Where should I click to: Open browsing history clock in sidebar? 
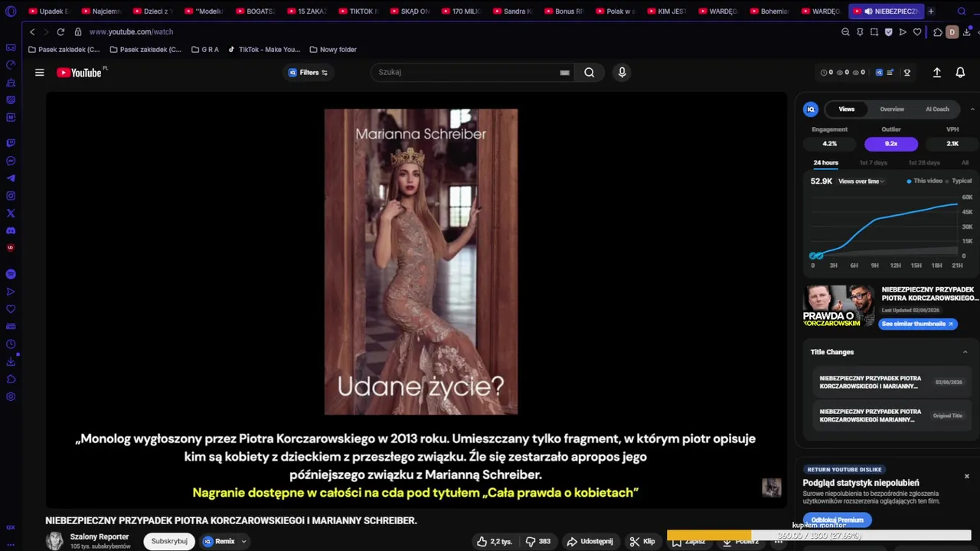tap(11, 344)
